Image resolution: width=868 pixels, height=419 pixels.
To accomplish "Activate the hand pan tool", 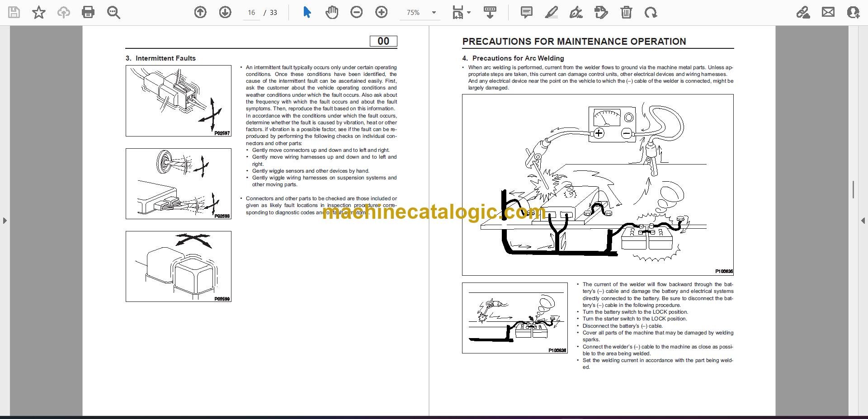I will [332, 12].
